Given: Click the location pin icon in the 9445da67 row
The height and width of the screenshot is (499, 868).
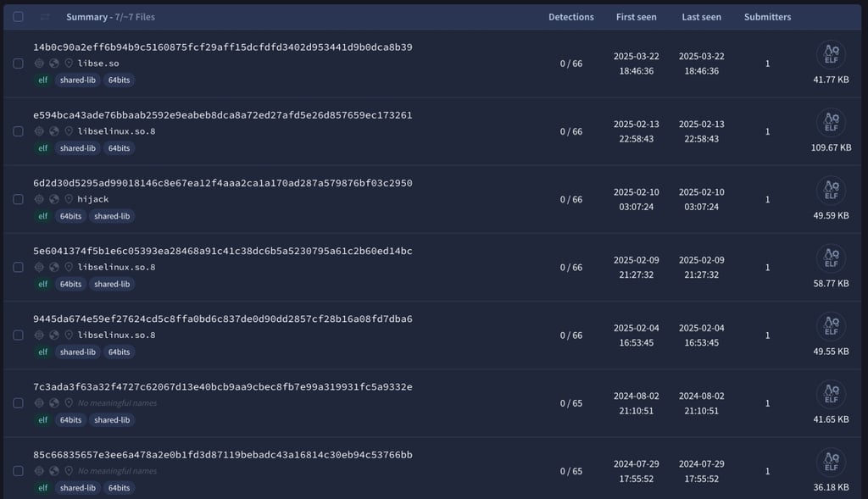Looking at the screenshot, I should pos(69,335).
